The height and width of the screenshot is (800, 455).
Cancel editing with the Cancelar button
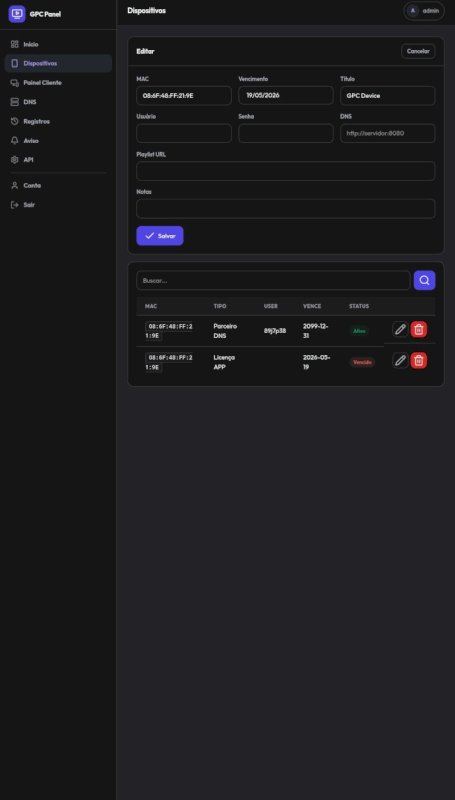[x=418, y=52]
